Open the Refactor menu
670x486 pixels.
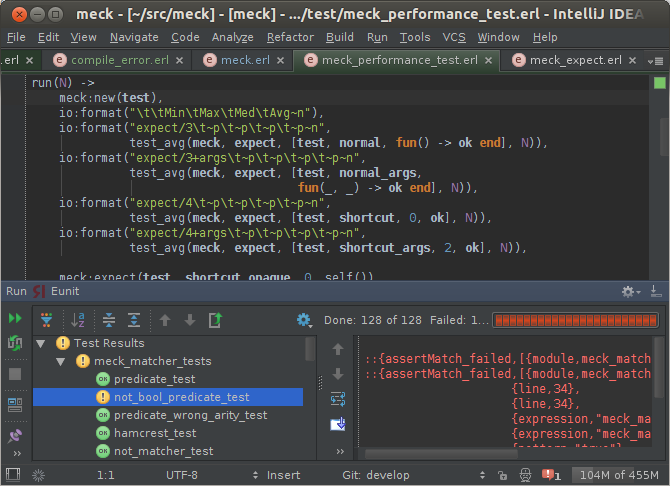(290, 38)
